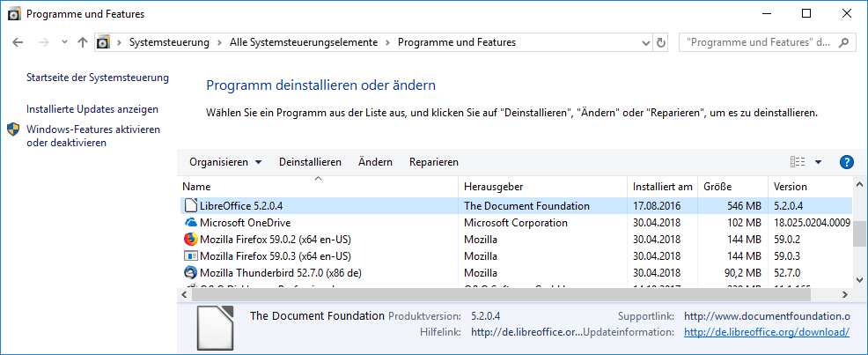This screenshot has width=868, height=355.
Task: Open the de.libreoffice.org download link
Action: (766, 332)
